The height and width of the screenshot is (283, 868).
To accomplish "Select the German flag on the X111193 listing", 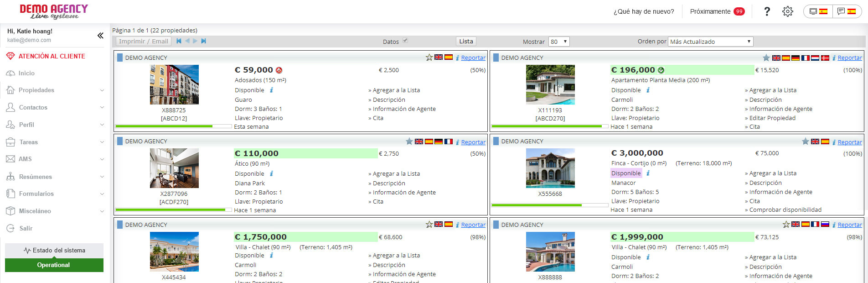I will click(x=796, y=58).
